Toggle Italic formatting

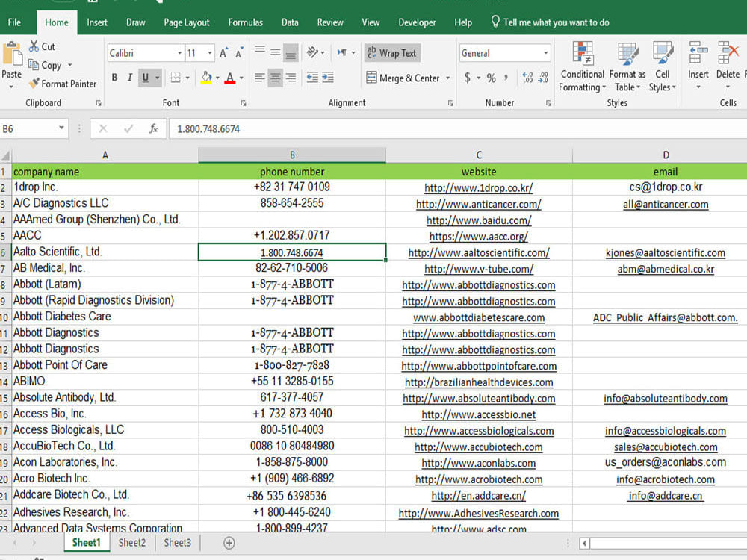click(129, 78)
